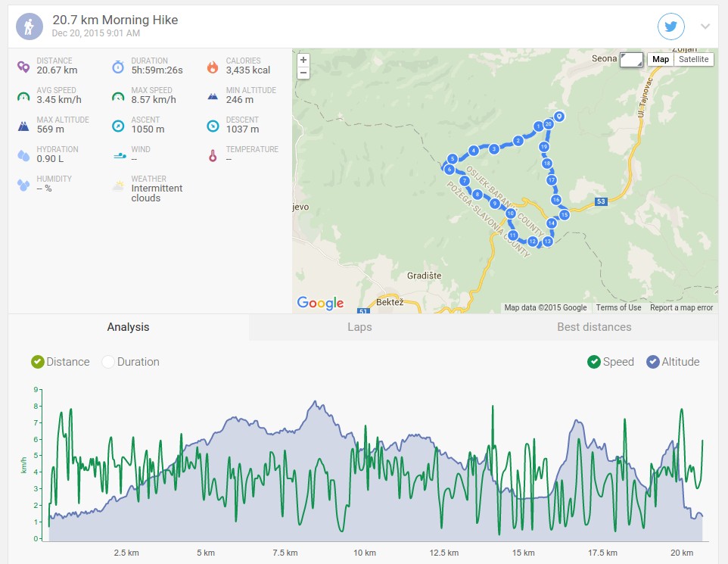The height and width of the screenshot is (564, 728).
Task: Click kilometer marker 3 on route
Action: pyautogui.click(x=494, y=148)
